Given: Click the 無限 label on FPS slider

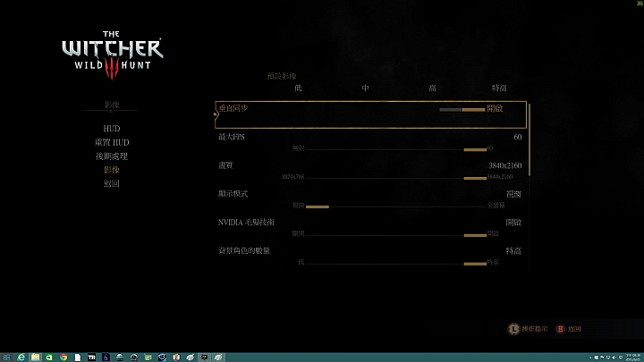Looking at the screenshot, I should pos(298,148).
